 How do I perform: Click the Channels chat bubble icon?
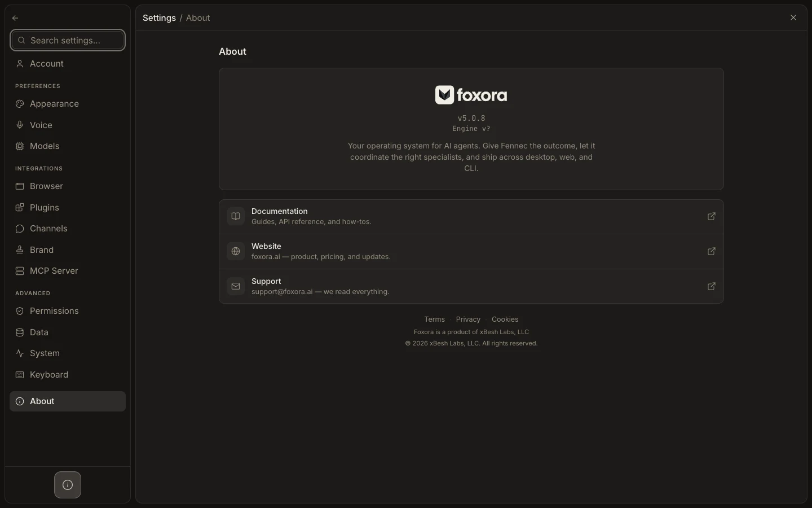(20, 229)
